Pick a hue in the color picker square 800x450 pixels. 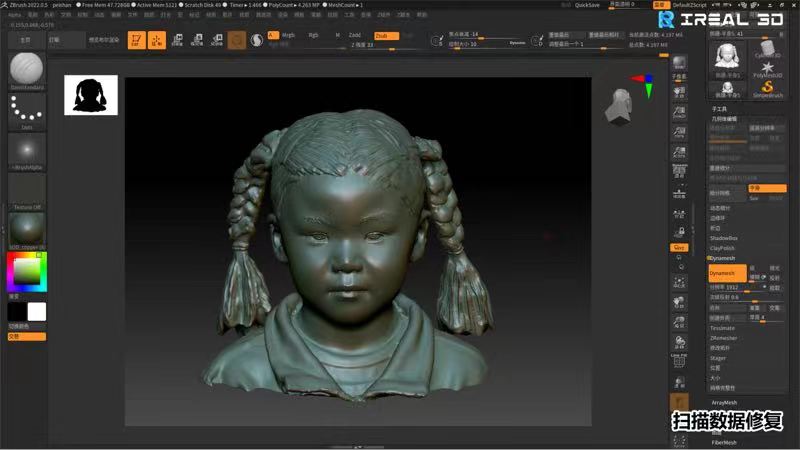click(27, 271)
